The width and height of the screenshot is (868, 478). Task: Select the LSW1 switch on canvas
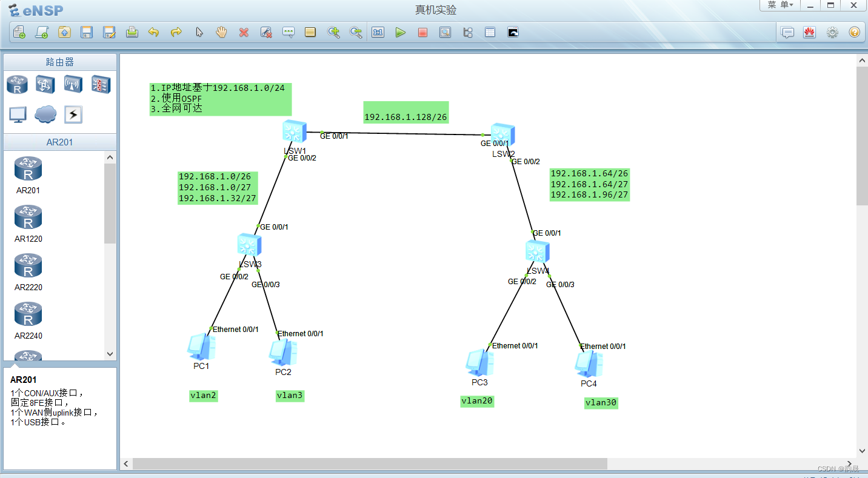coord(295,132)
